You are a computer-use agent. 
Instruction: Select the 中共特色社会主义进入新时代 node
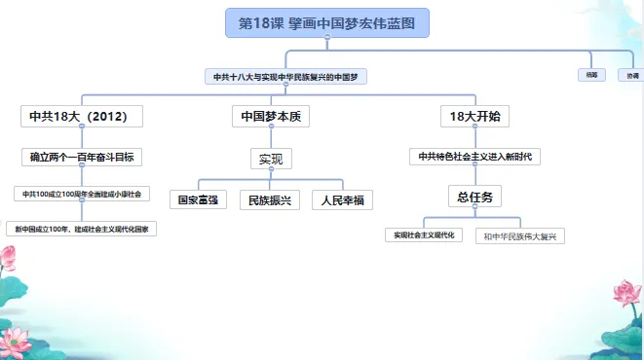pyautogui.click(x=474, y=157)
